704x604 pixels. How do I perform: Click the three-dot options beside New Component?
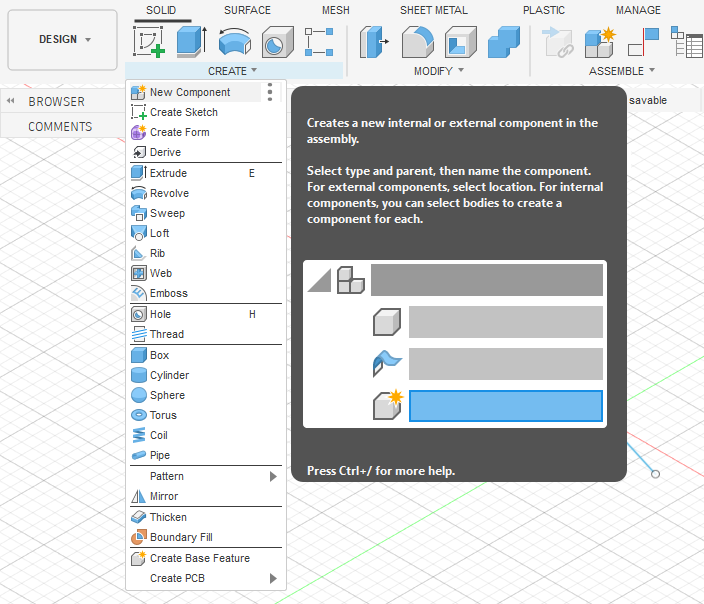[270, 92]
